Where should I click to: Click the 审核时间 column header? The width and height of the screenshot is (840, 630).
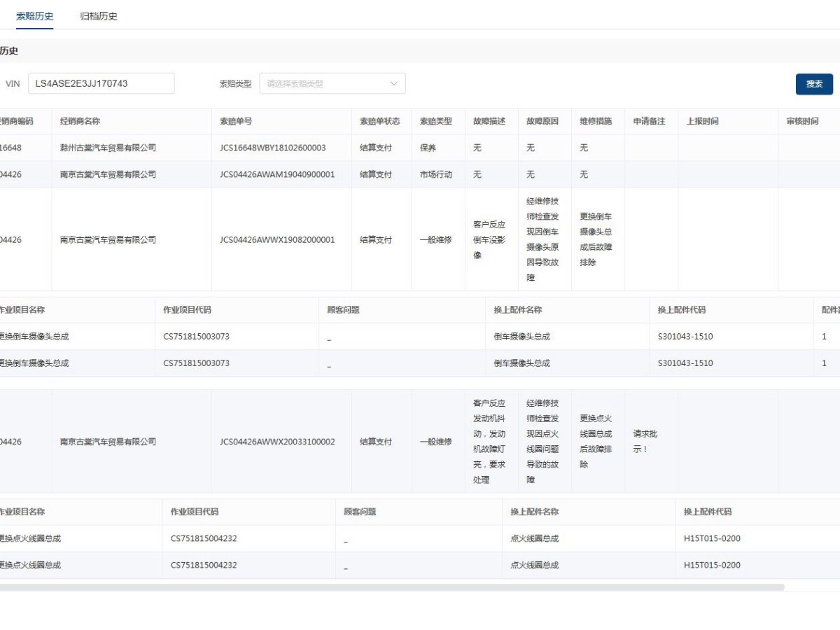[x=802, y=121]
